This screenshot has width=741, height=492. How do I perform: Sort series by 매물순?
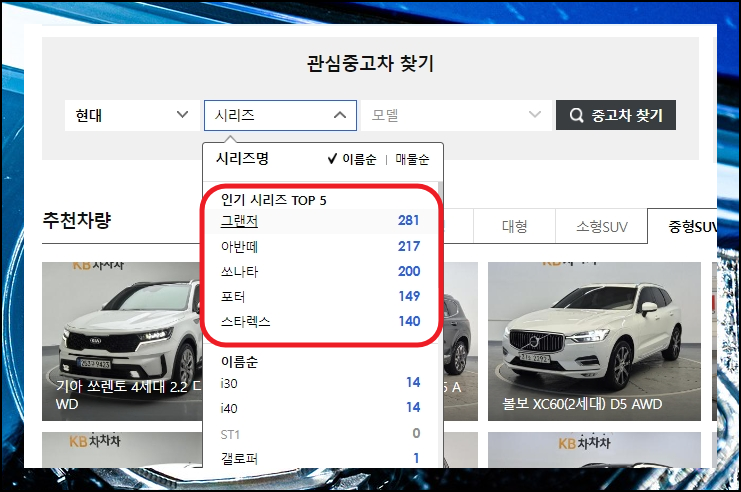(x=412, y=159)
